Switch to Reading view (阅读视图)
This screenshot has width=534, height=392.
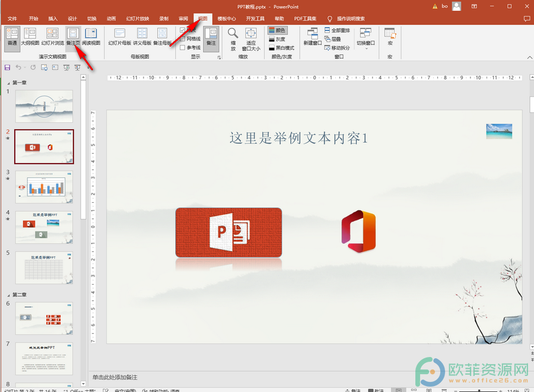[x=91, y=37]
